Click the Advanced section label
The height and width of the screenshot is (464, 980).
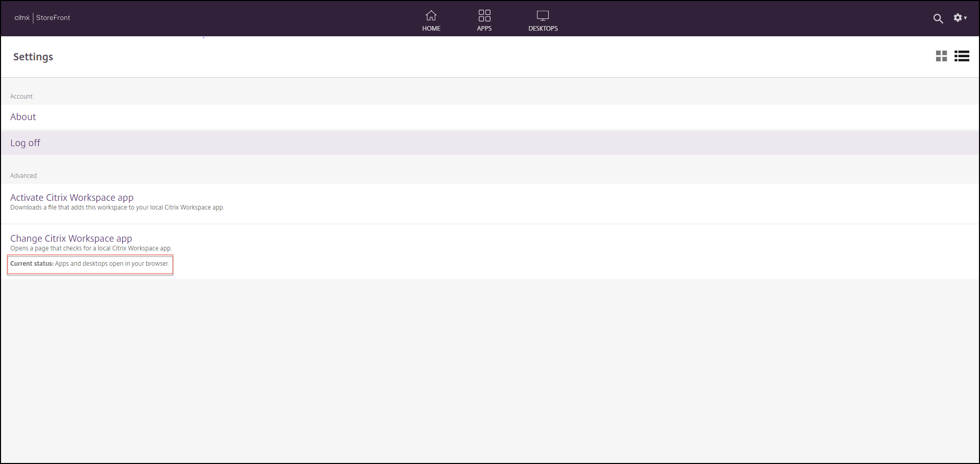[24, 176]
